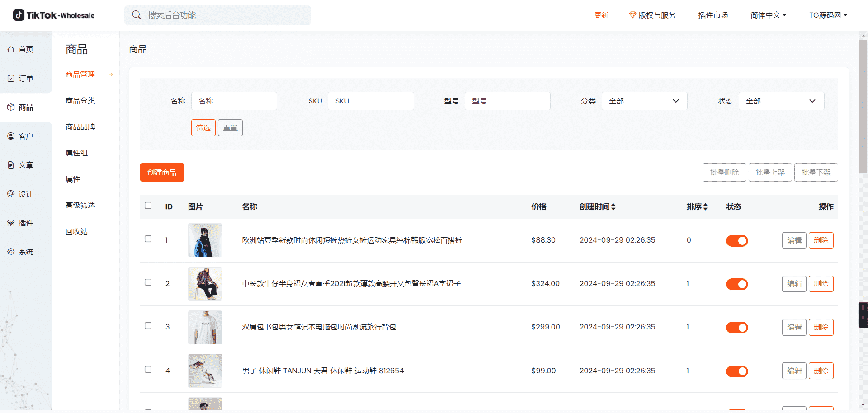
Task: Click the Design palette icon
Action: tap(11, 194)
